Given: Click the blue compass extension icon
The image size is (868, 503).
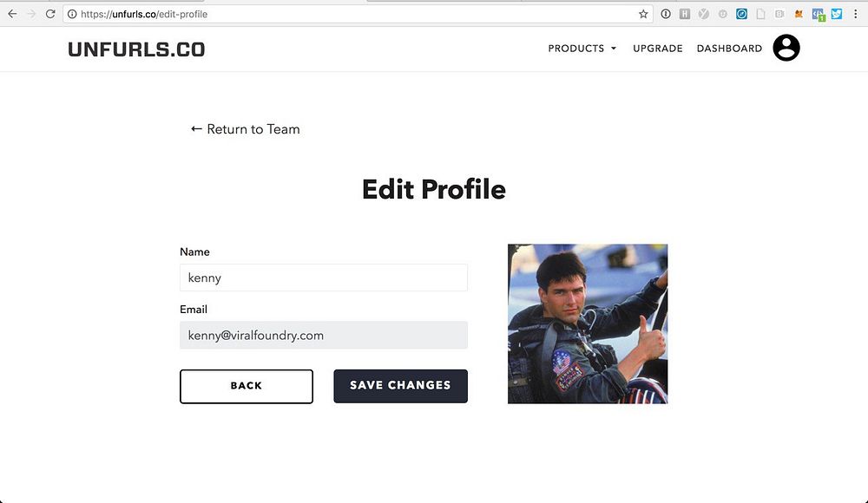Looking at the screenshot, I should [742, 14].
